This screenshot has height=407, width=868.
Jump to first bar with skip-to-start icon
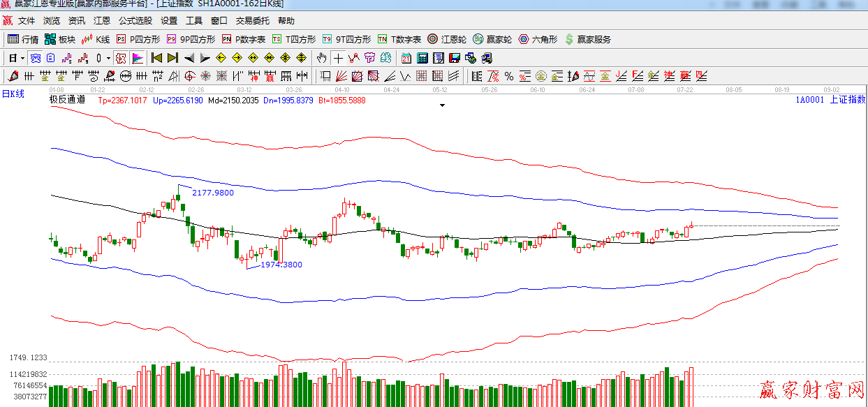(x=156, y=58)
